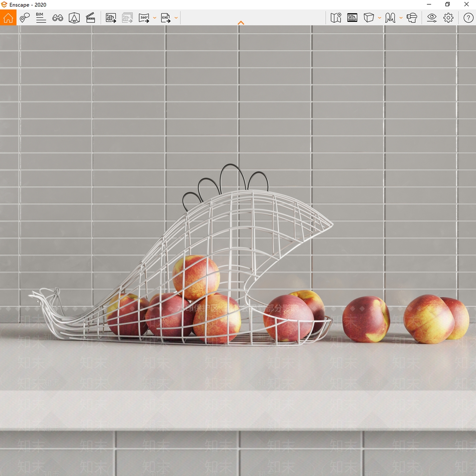
Task: Open the video editor clapperboard
Action: 90,18
